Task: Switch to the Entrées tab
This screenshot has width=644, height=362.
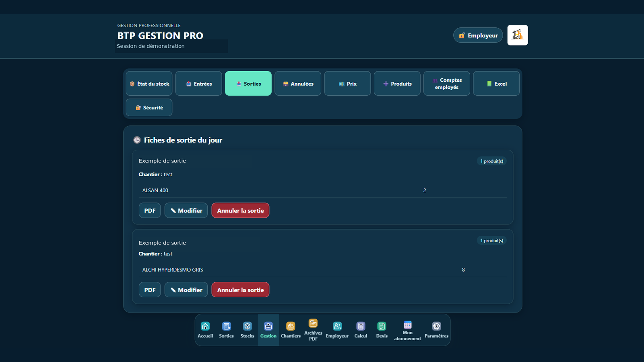Action: coord(199,83)
